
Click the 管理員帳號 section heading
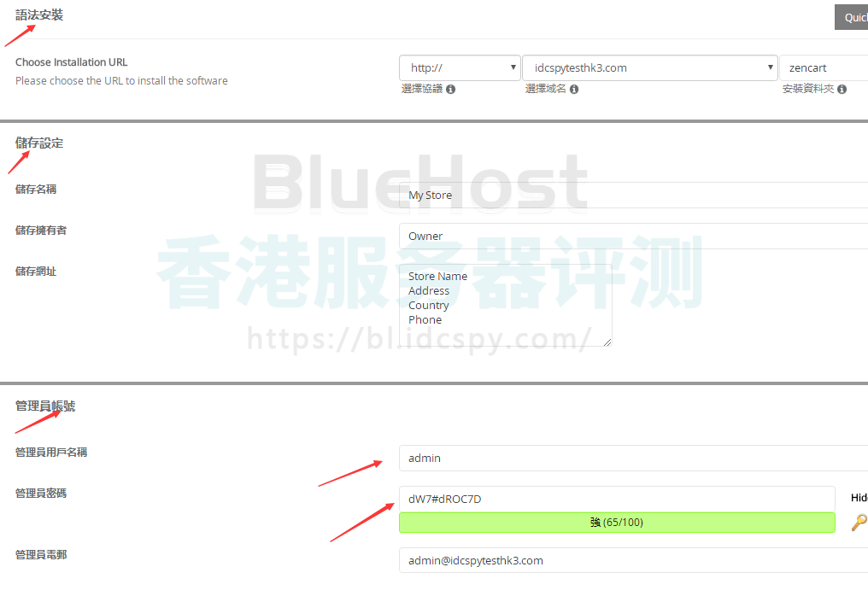tap(45, 406)
